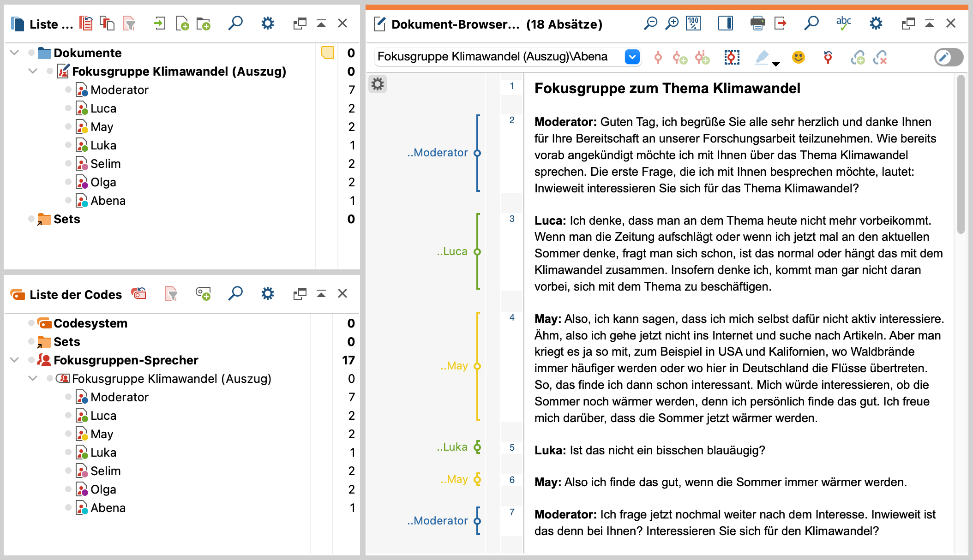Image resolution: width=973 pixels, height=560 pixels.
Task: Zoom out in the Dokument-Browser
Action: point(650,23)
